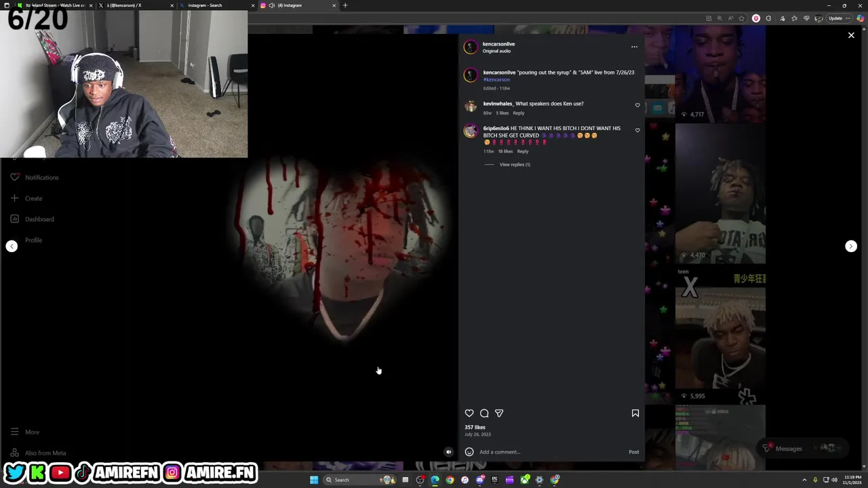Like kevinwhales_ comment heart
868x488 pixels.
pos(637,105)
